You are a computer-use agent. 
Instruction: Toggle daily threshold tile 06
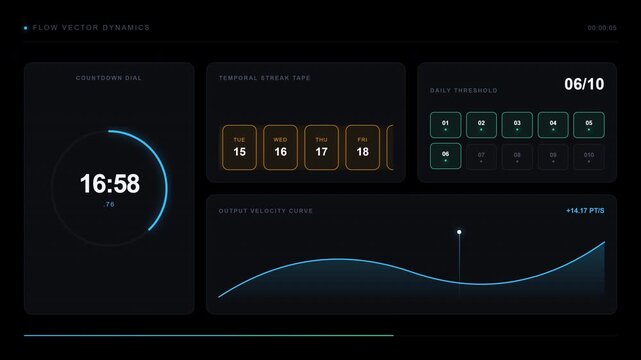446,156
